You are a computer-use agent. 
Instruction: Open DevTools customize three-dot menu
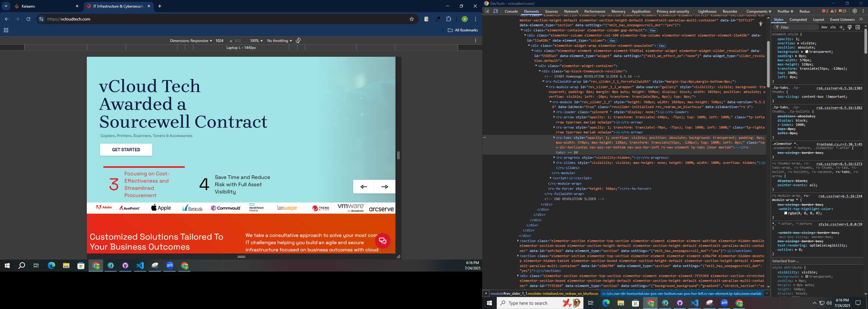coord(863,11)
